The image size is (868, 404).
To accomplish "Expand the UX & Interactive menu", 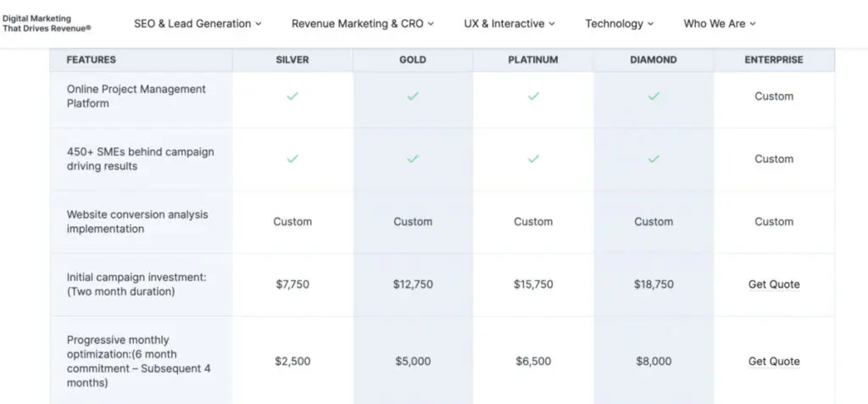I will 509,24.
